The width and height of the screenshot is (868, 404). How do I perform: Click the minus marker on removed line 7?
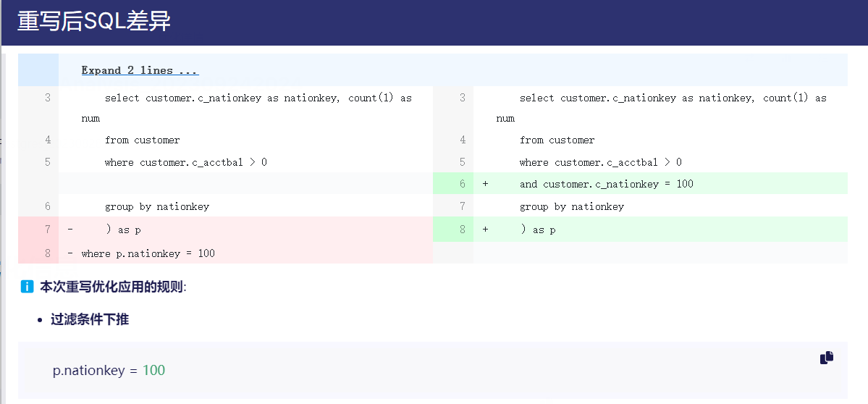(70, 230)
